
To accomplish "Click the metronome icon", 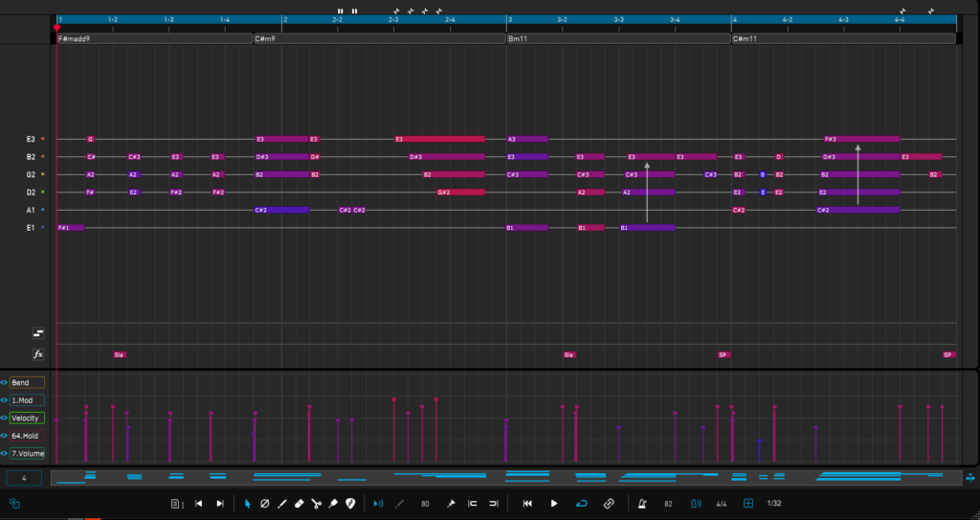I will pos(642,504).
